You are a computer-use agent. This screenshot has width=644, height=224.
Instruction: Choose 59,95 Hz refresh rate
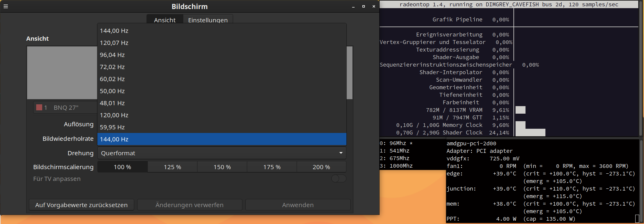coord(222,127)
